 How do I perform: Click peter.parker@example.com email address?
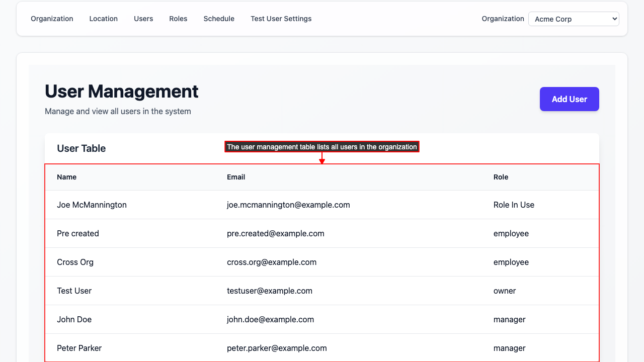click(x=277, y=348)
